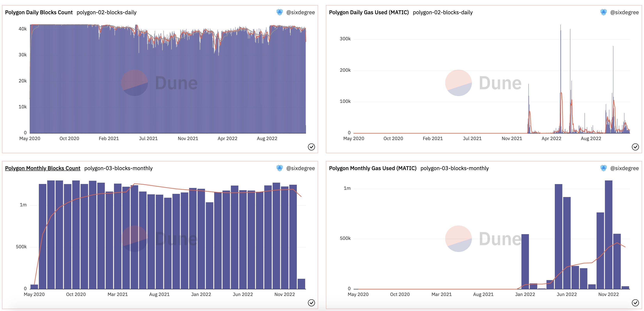Open the Polygon Monthly Gas Used (MATIC) title
This screenshot has height=311, width=644.
tap(373, 168)
